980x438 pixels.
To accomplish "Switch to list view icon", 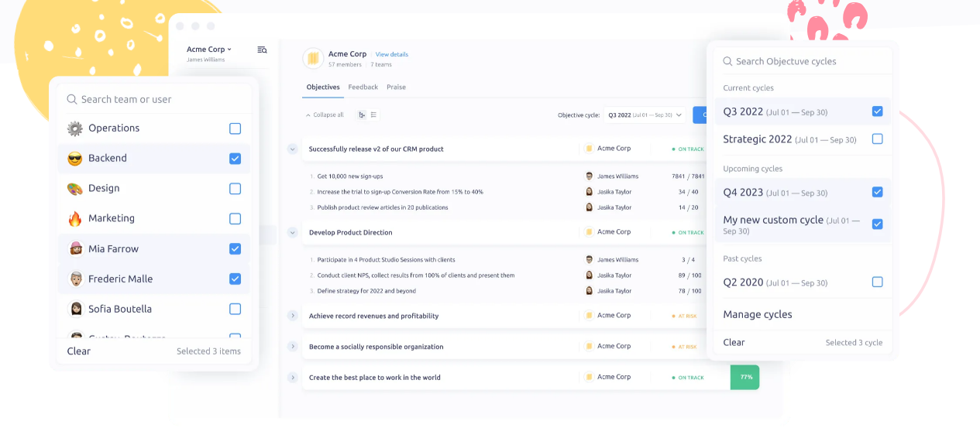I will click(x=373, y=115).
